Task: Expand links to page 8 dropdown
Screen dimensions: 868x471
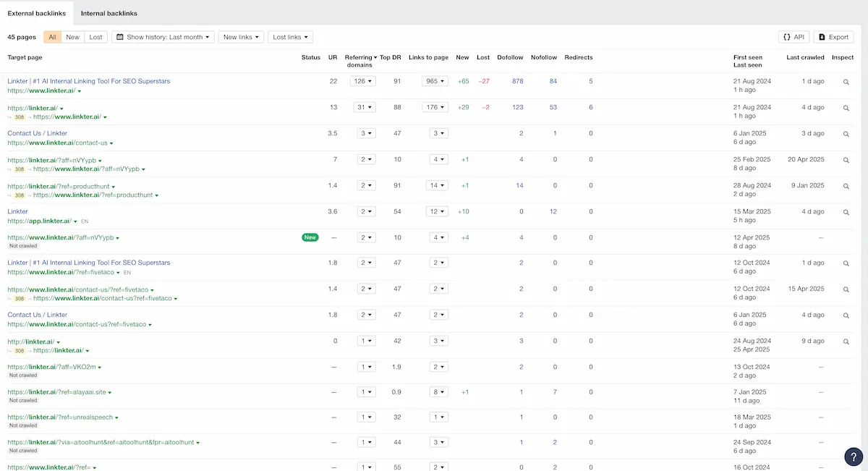Action: pyautogui.click(x=438, y=392)
